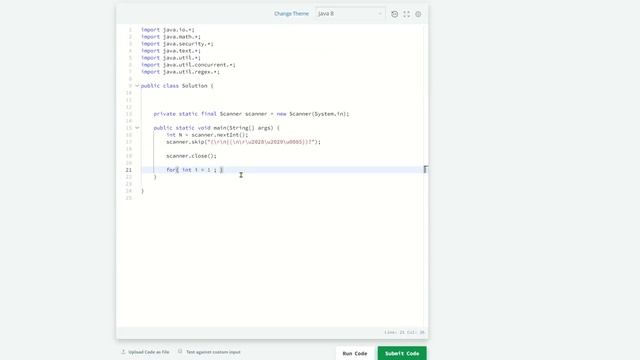640x360 pixels.
Task: Click Upload Code as File link
Action: pos(149,352)
